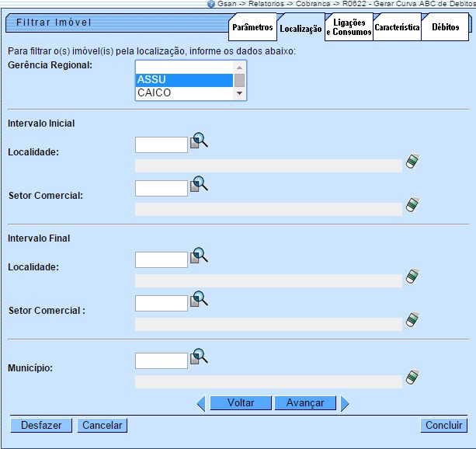
Task: Clear final Localidade with eraser icon
Action: pos(412,277)
